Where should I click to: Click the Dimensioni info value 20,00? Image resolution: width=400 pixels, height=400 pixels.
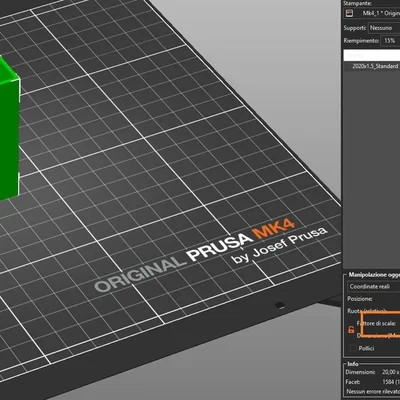coord(389,372)
